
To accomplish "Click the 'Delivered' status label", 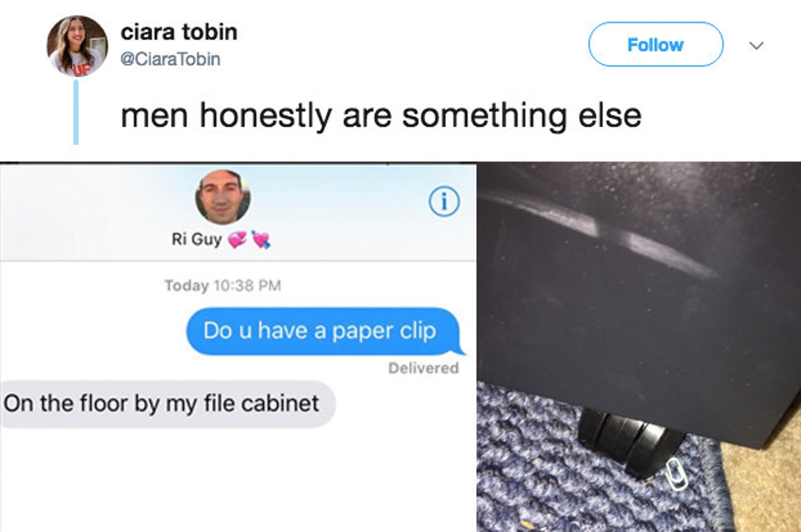I will [x=424, y=368].
